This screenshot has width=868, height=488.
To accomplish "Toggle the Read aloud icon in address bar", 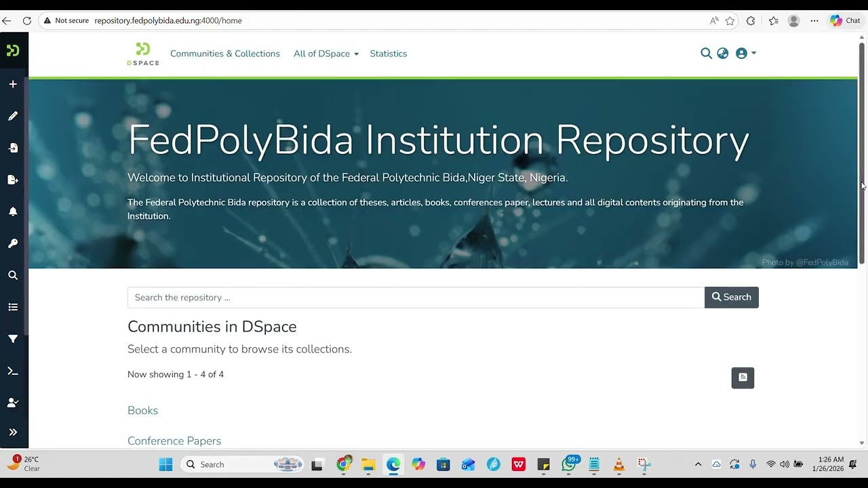I will point(714,21).
